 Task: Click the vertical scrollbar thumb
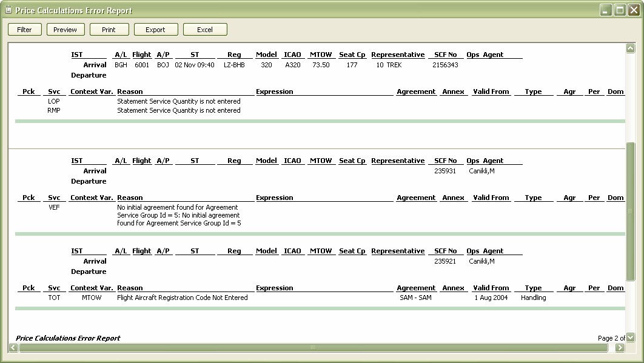[x=631, y=211]
